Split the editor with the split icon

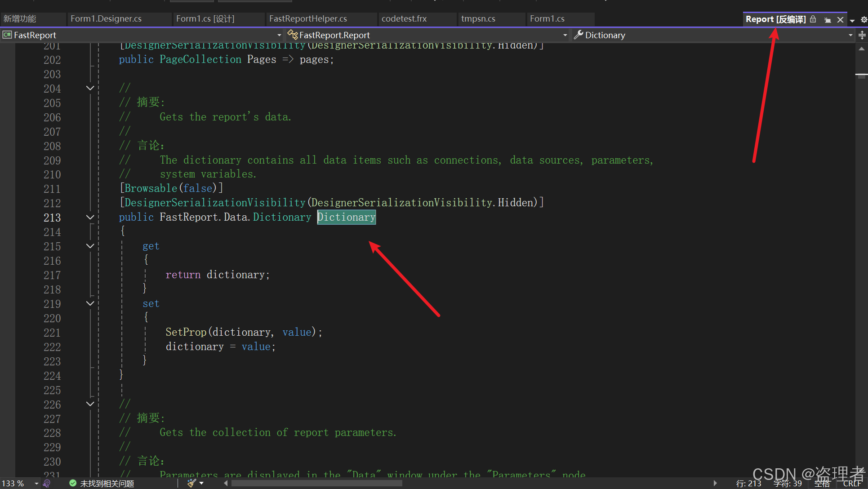pos(862,36)
